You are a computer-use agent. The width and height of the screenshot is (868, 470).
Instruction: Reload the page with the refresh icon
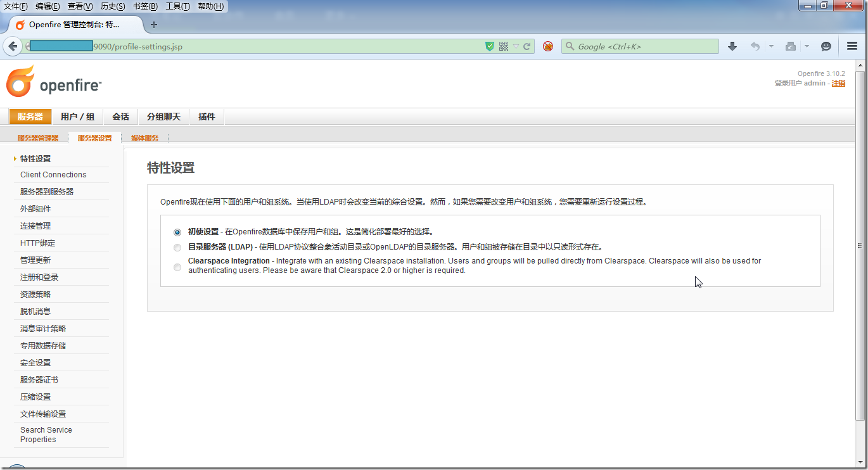(527, 46)
